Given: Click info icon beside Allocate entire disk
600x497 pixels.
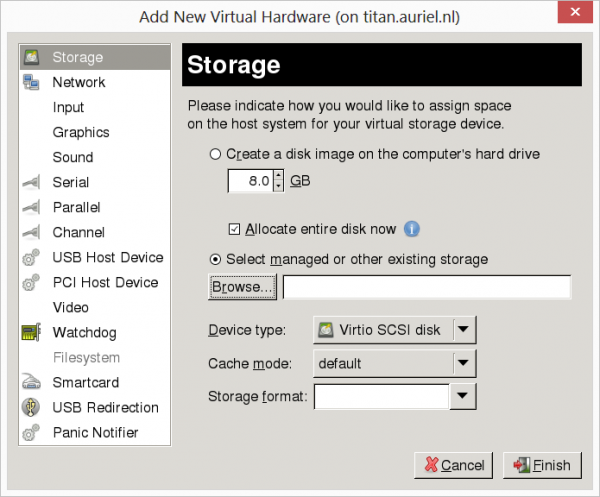Looking at the screenshot, I should (411, 229).
